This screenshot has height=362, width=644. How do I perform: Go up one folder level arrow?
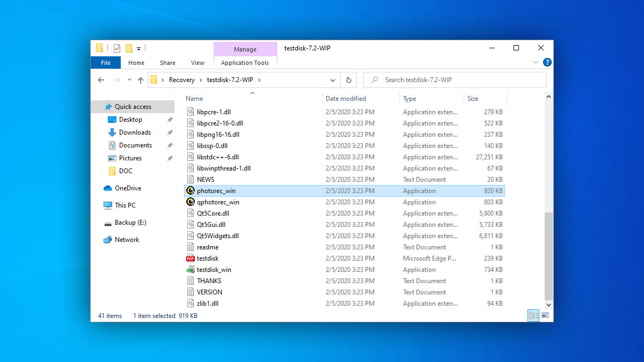pyautogui.click(x=141, y=80)
